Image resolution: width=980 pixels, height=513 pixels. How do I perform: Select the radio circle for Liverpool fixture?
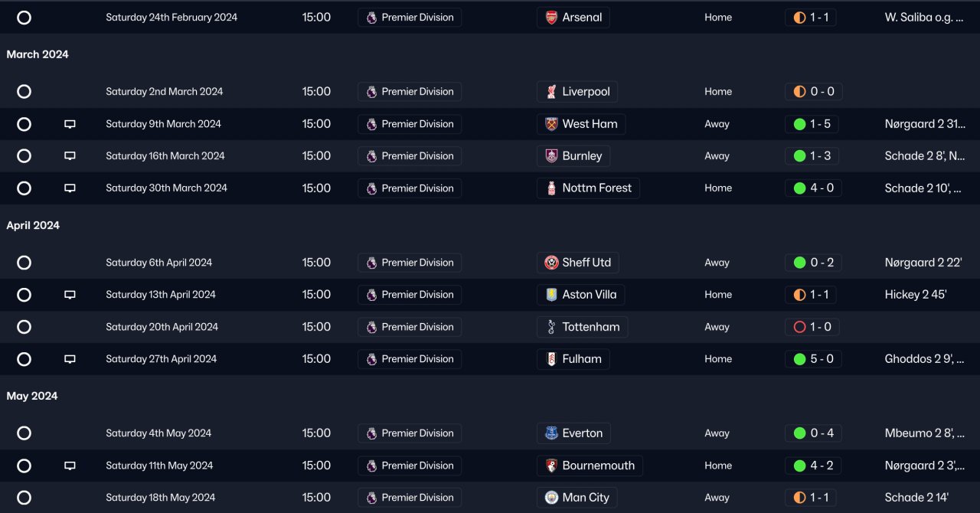pyautogui.click(x=24, y=92)
